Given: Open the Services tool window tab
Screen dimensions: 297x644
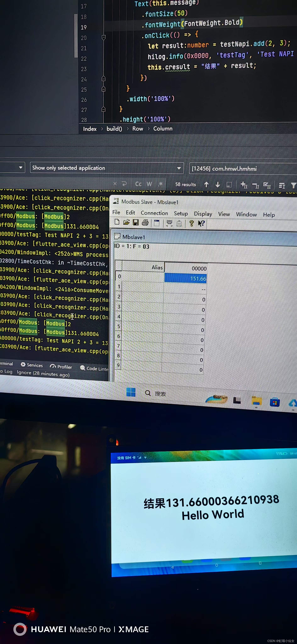Looking at the screenshot, I should tap(32, 365).
